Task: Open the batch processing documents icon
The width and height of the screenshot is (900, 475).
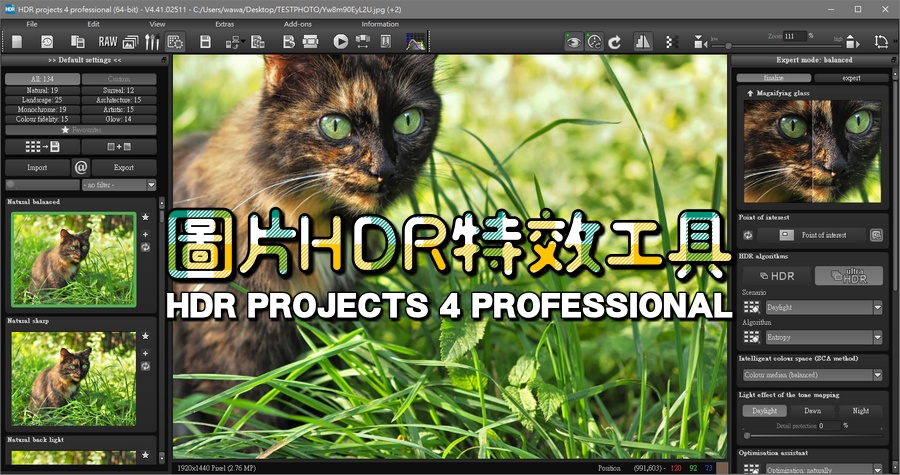Action: coord(77,42)
